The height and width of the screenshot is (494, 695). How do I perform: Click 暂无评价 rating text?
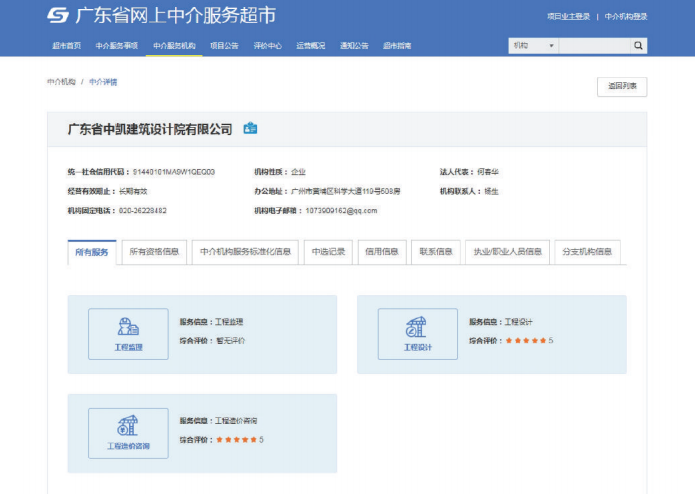point(230,341)
